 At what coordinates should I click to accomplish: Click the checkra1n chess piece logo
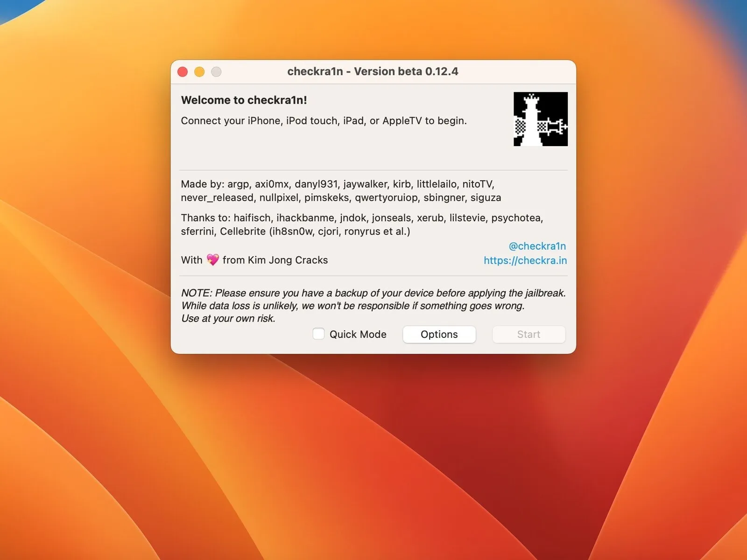[541, 119]
